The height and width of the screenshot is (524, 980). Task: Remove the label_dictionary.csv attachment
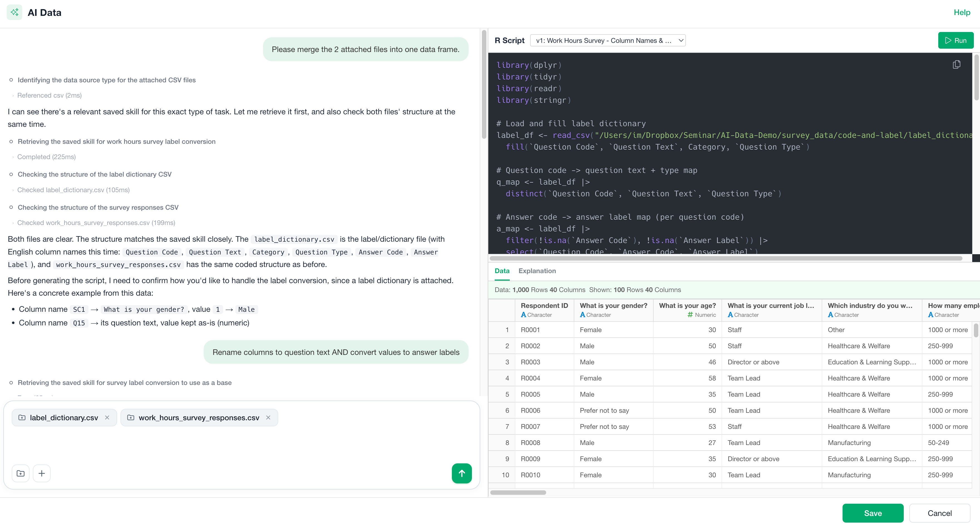click(107, 417)
